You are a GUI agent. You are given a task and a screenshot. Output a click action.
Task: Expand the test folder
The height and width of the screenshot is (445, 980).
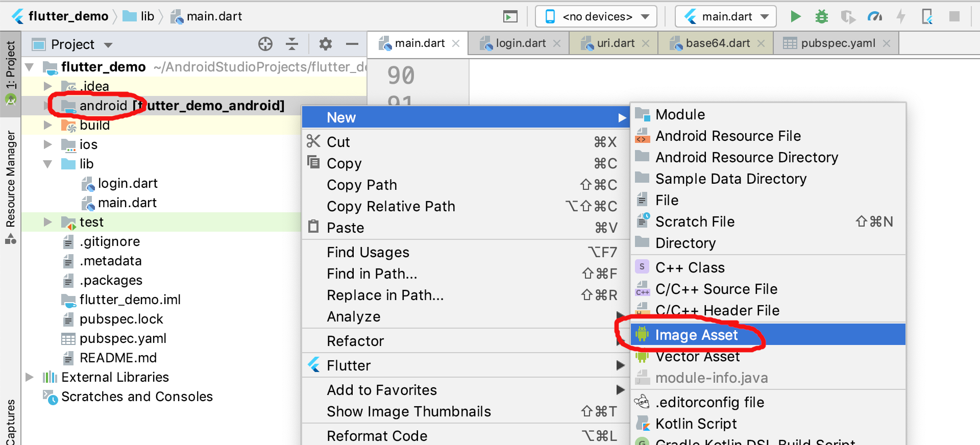[x=48, y=222]
